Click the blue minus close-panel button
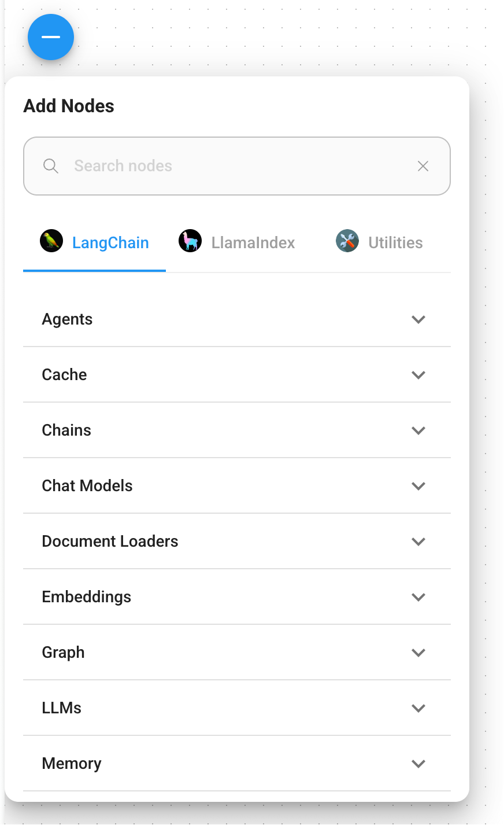The width and height of the screenshot is (504, 825). [51, 37]
